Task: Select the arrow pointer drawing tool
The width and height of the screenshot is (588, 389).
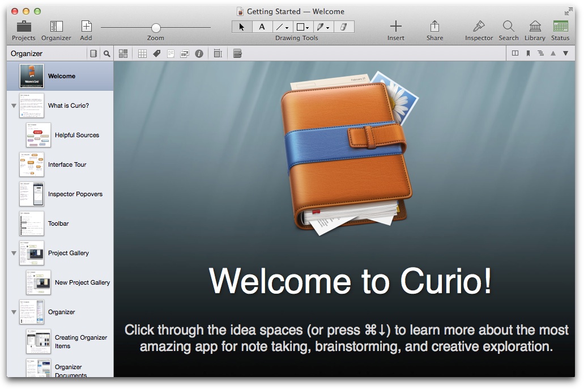Action: tap(242, 27)
